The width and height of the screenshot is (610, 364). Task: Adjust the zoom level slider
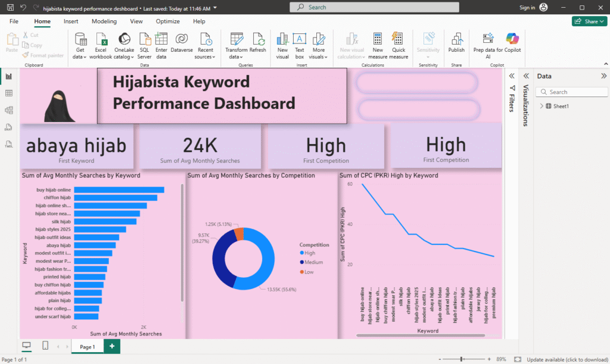462,359
